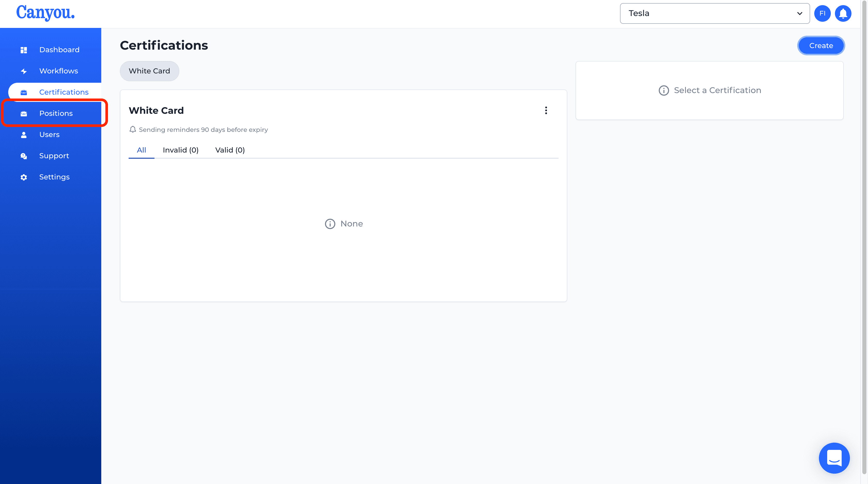The width and height of the screenshot is (868, 484).
Task: Click the 'Select a Certification' text
Action: 717,90
